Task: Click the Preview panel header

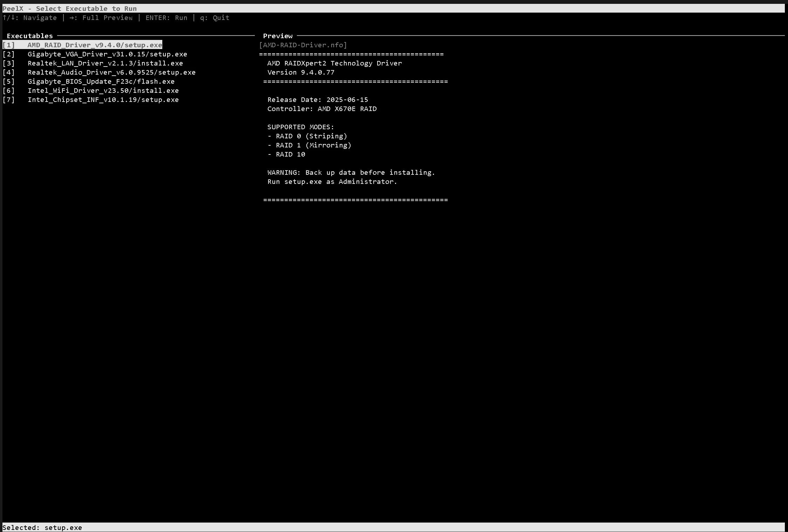Action: (278, 36)
